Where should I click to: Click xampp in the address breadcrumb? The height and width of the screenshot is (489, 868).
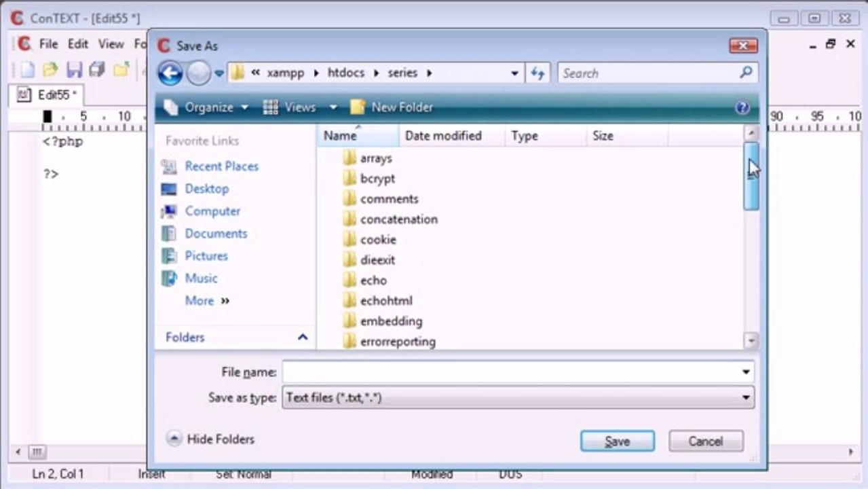click(286, 73)
